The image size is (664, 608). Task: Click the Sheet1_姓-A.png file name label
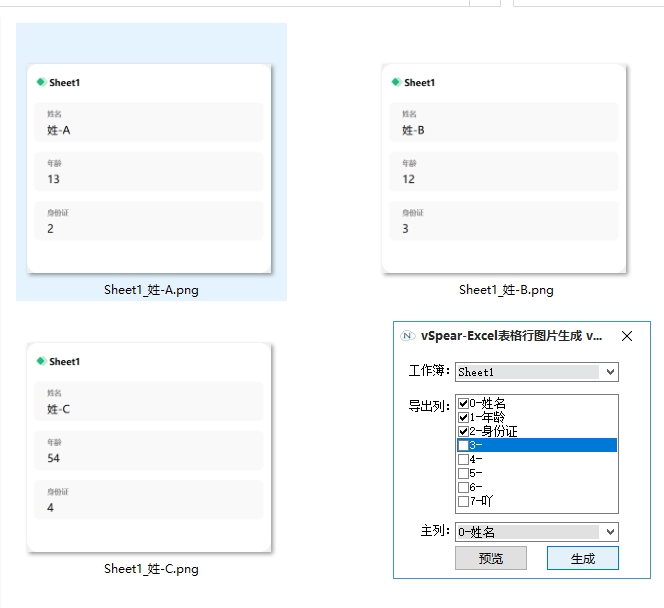coord(151,290)
